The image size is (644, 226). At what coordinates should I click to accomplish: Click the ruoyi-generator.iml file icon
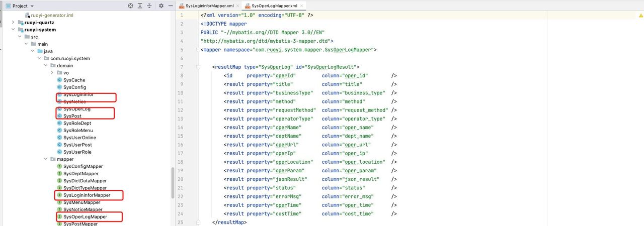pyautogui.click(x=27, y=16)
